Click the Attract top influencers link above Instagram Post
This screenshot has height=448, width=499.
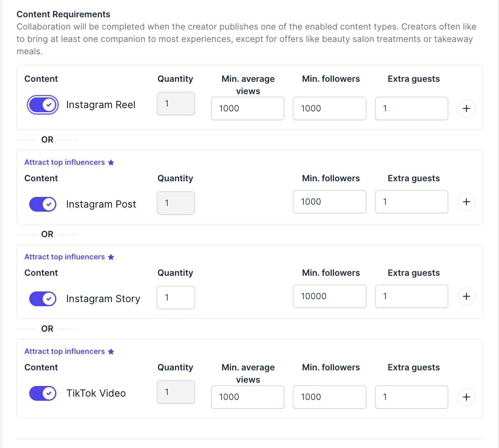point(65,162)
